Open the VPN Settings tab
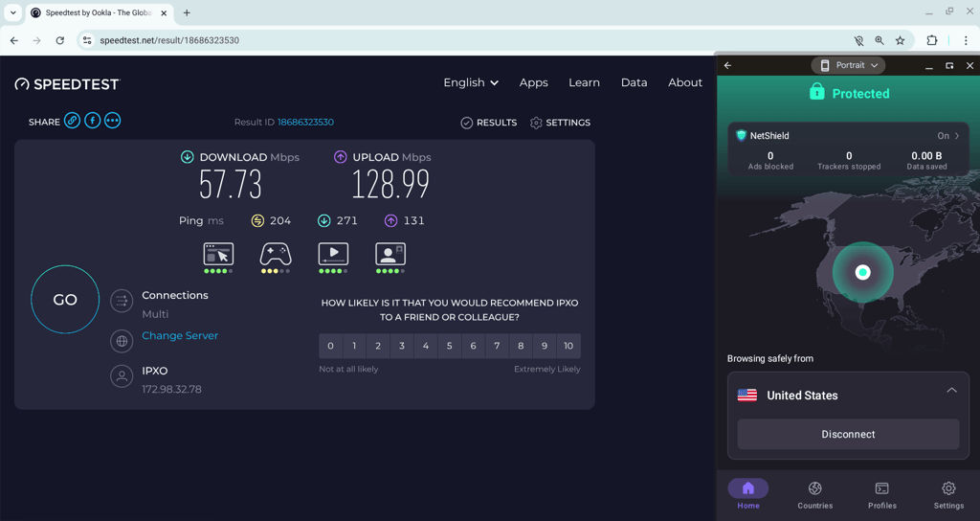Screen dimensions: 980x521 pyautogui.click(x=948, y=495)
